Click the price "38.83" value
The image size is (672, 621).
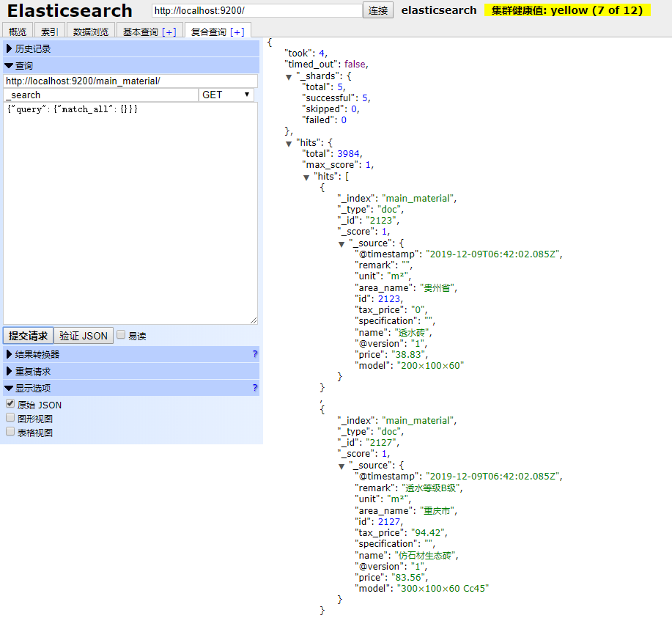(x=408, y=355)
